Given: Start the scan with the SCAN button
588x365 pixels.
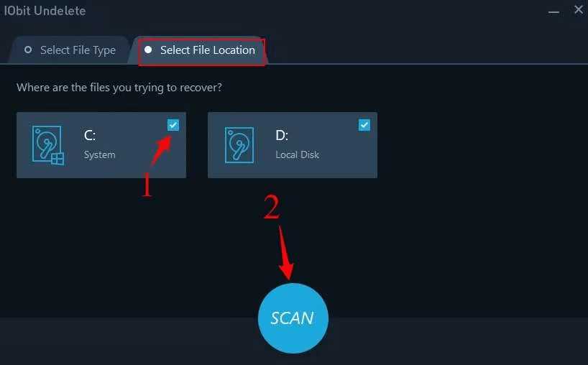Looking at the screenshot, I should (293, 318).
